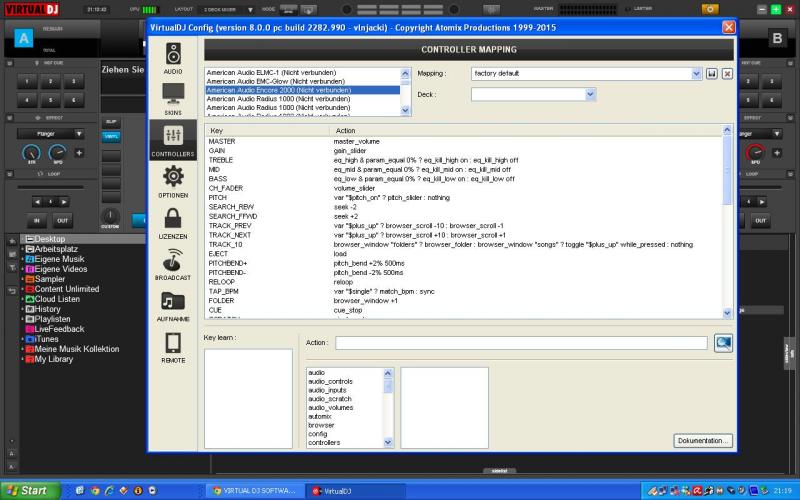Open the Mapping dropdown

click(696, 73)
